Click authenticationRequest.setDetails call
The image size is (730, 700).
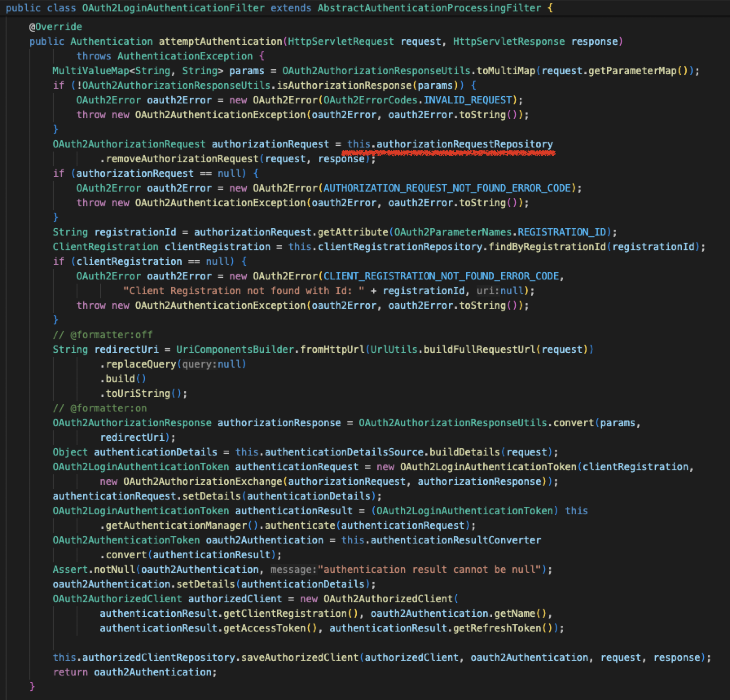147,496
